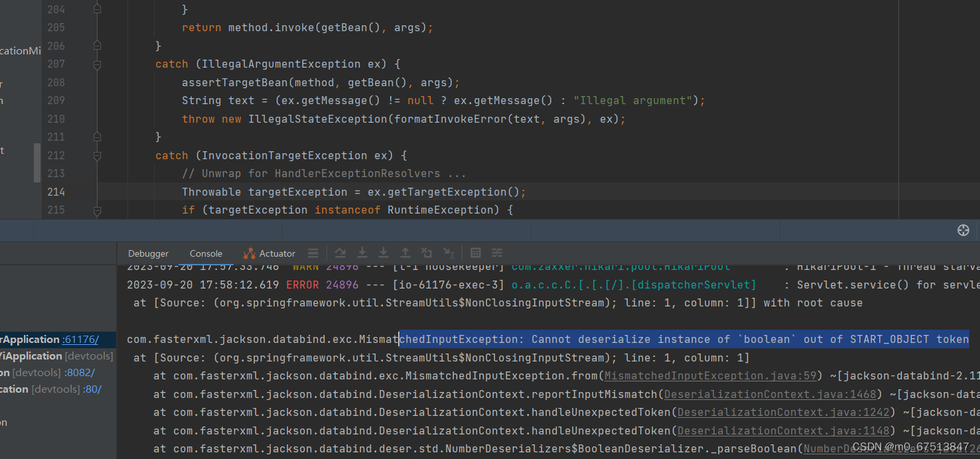Click the console layout settings icon
980x459 pixels.
click(496, 253)
